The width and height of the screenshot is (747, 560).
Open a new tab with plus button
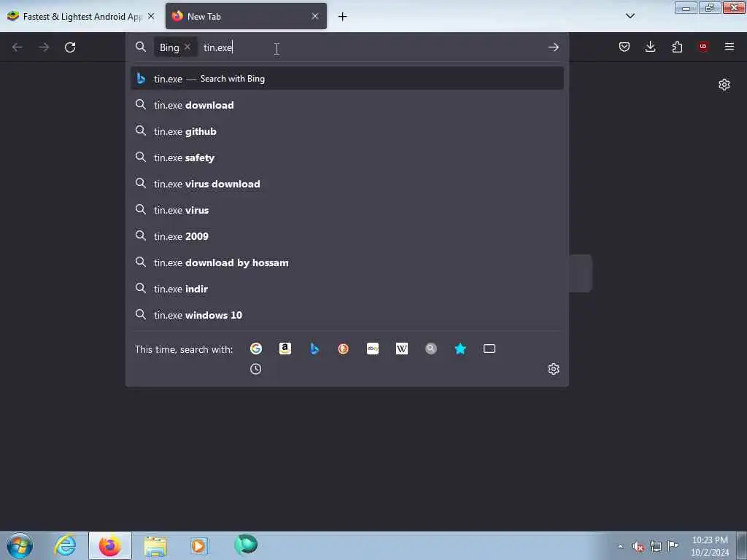coord(343,17)
